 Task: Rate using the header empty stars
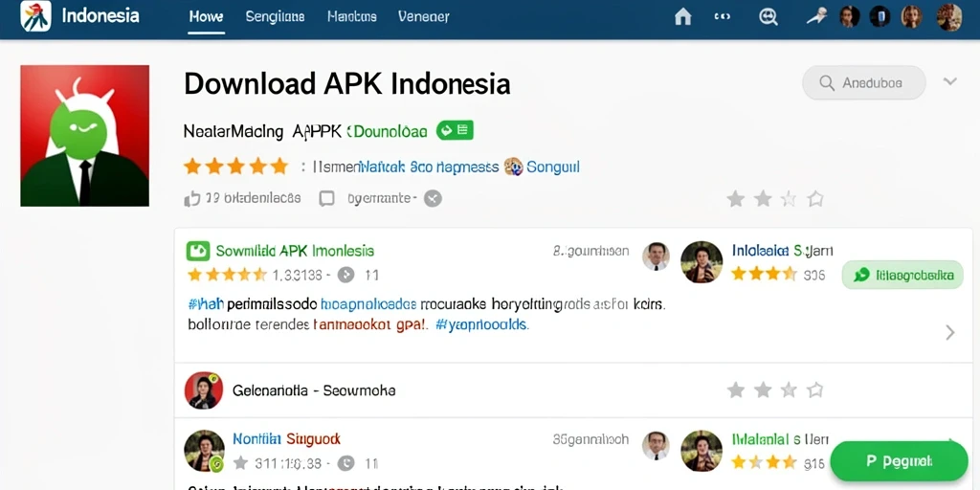(775, 199)
